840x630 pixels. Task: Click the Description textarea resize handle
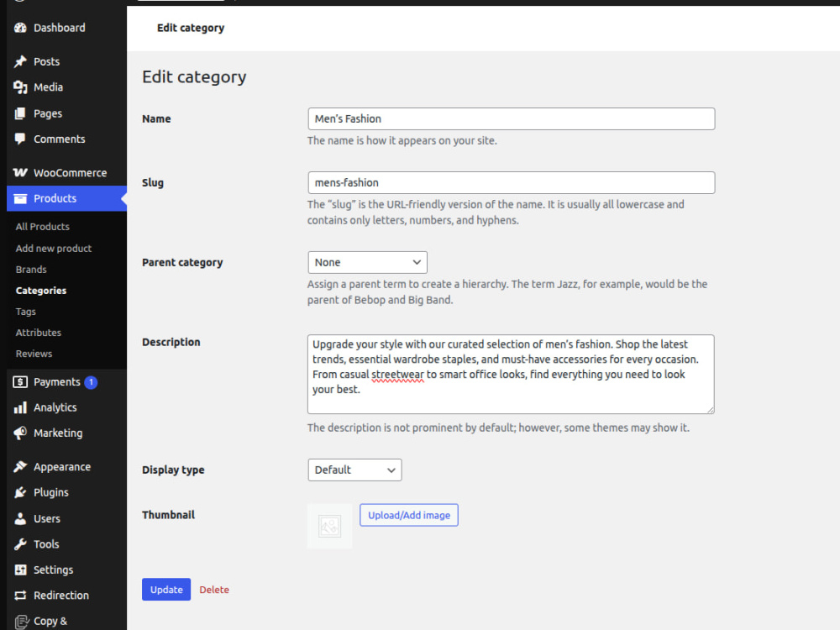coord(711,410)
